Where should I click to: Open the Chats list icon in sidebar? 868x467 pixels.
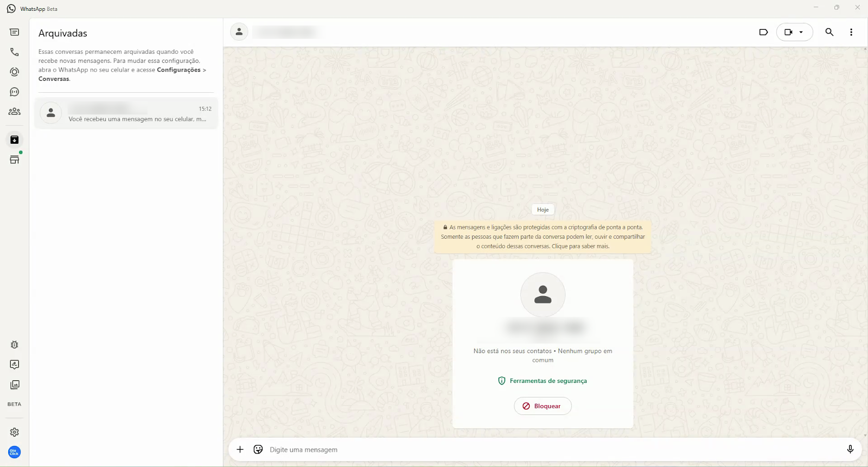pos(15,33)
